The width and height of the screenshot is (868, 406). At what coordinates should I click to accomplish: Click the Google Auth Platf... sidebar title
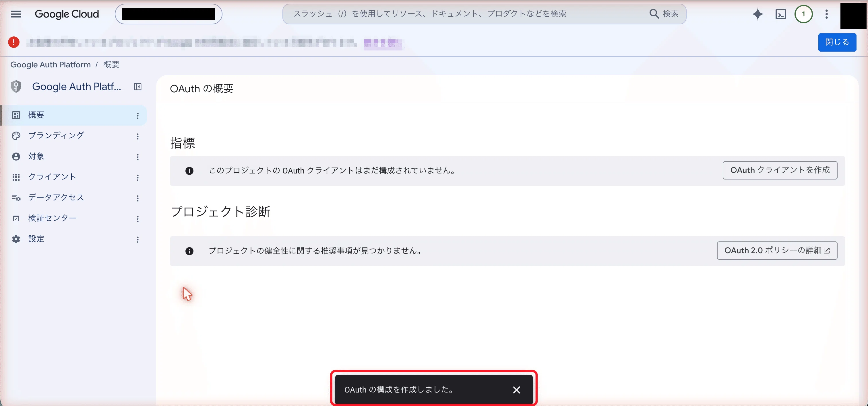[x=76, y=87]
